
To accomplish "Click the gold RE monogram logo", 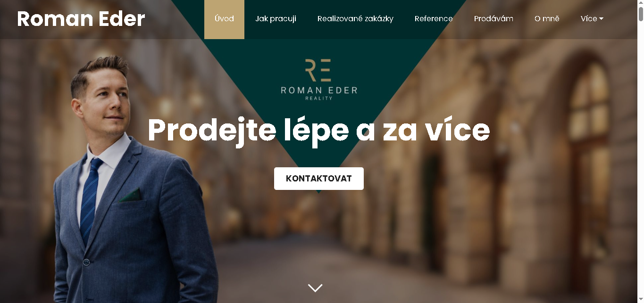I will [318, 70].
